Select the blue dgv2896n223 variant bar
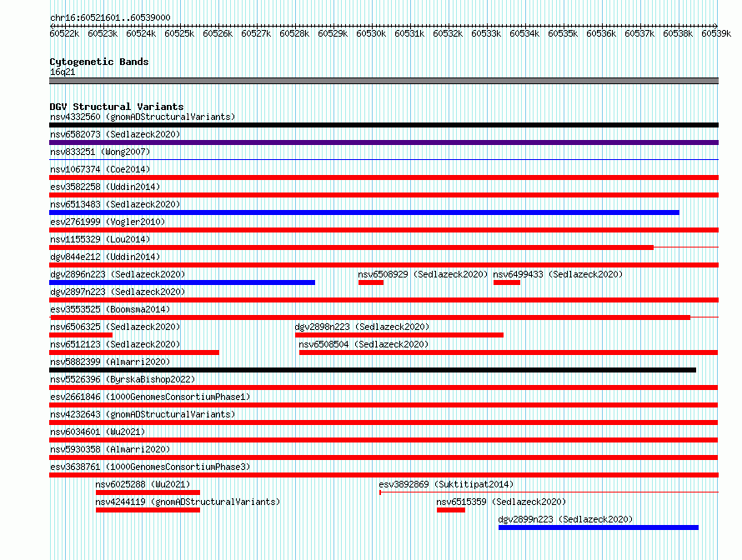Viewport: 742px width, 560px height. (183, 282)
